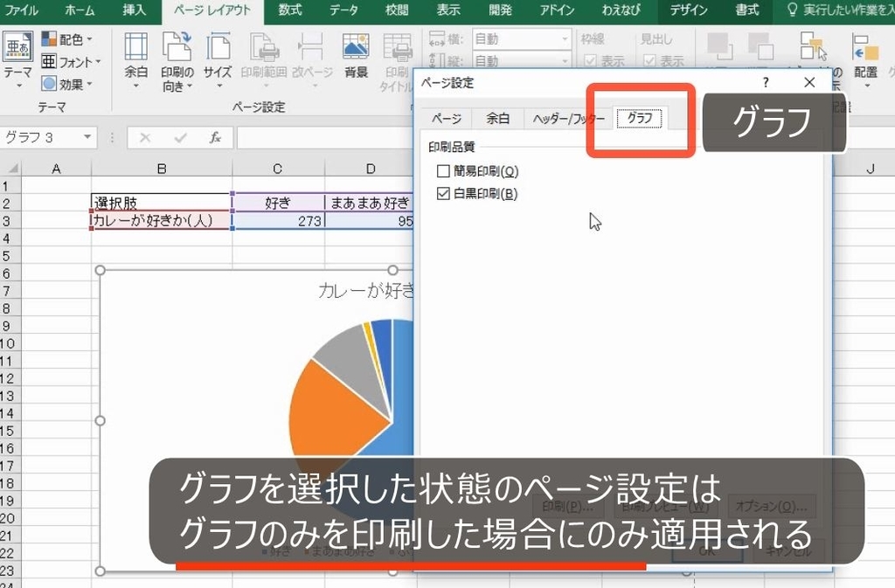Click the top-left chart resize handle
This screenshot has width=895, height=588.
(101, 270)
